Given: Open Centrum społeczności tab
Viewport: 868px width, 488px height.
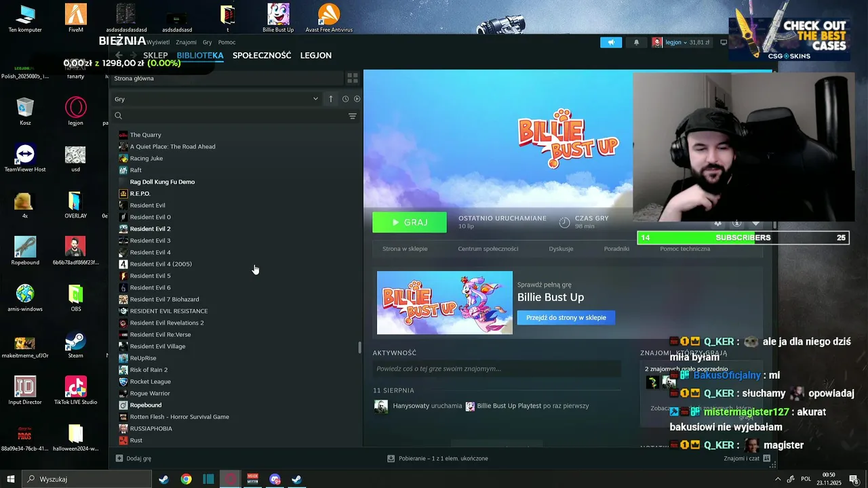Looking at the screenshot, I should (x=488, y=249).
